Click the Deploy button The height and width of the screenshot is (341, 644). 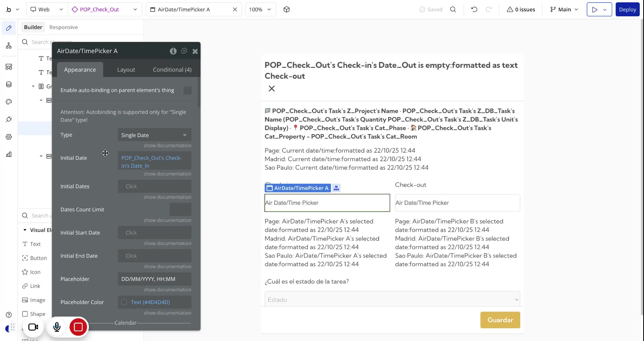click(x=627, y=9)
